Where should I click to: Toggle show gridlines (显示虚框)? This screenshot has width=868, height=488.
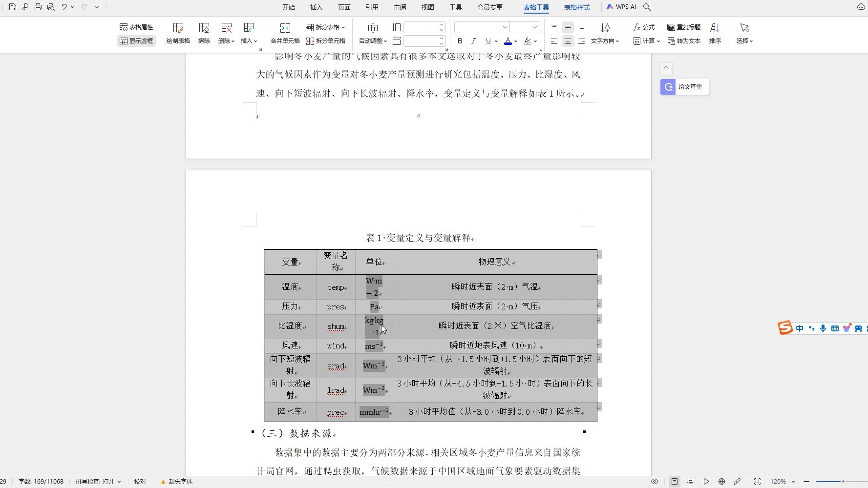tap(136, 41)
